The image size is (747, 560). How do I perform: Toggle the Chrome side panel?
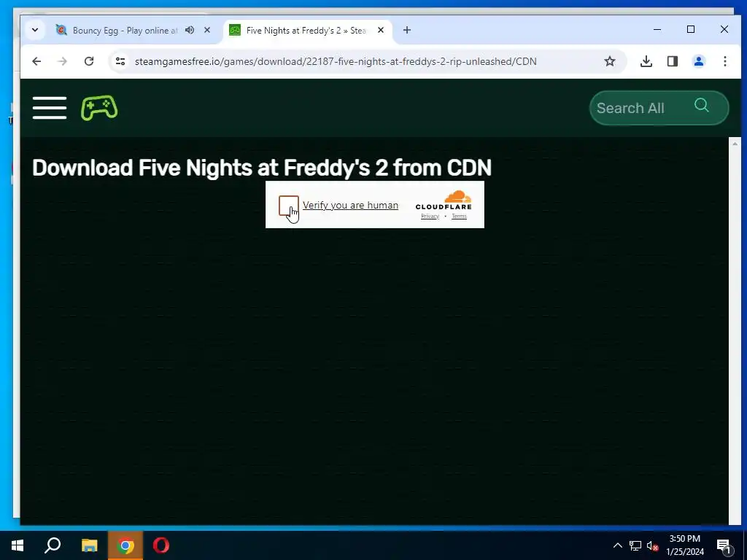coord(673,61)
